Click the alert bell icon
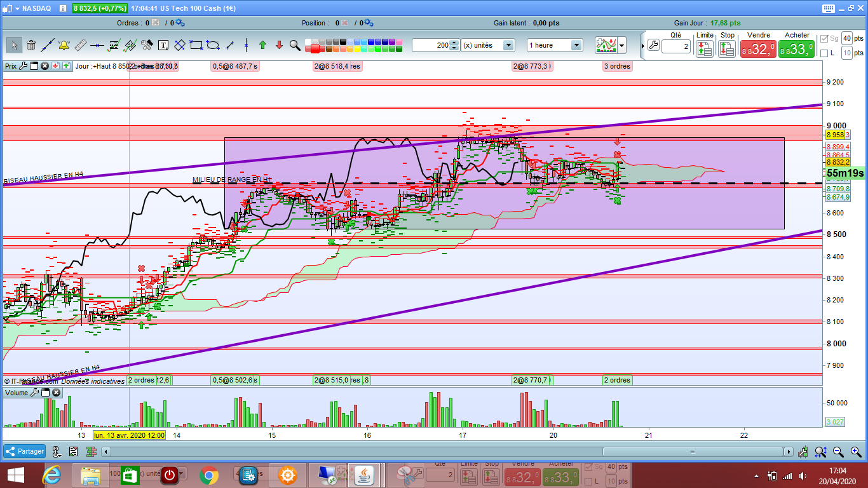This screenshot has height=488, width=868. pyautogui.click(x=64, y=45)
